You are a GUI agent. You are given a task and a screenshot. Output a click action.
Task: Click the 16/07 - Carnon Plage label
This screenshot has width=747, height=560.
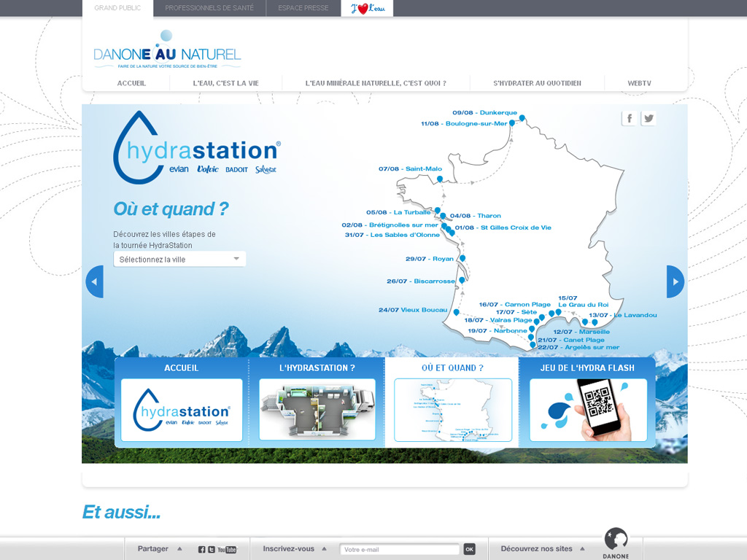514,304
